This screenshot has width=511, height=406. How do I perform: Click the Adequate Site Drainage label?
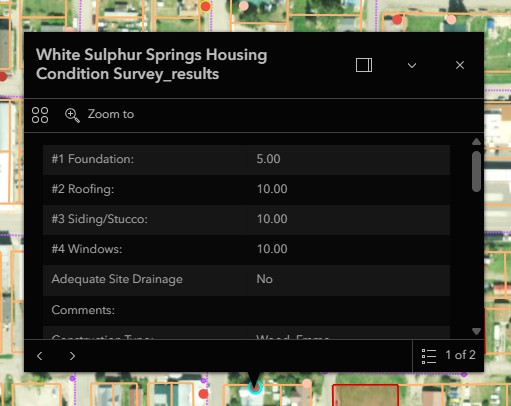point(117,279)
